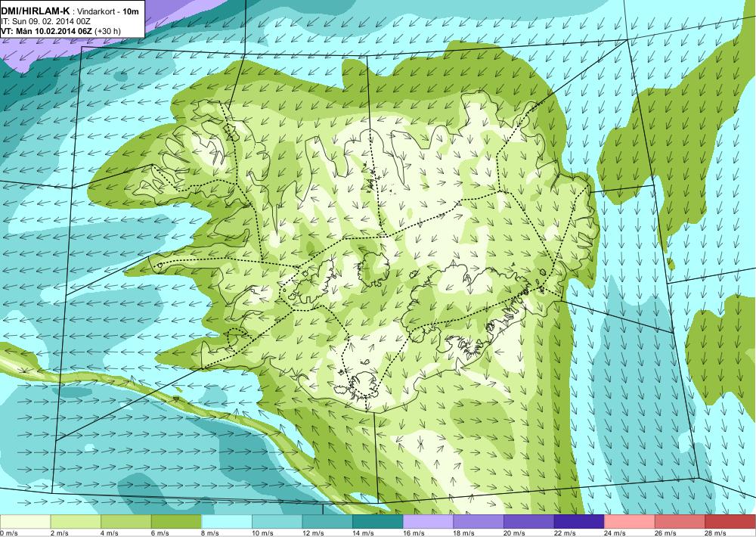
Task: Click the '2 m/s' legend label
Action: [59, 533]
